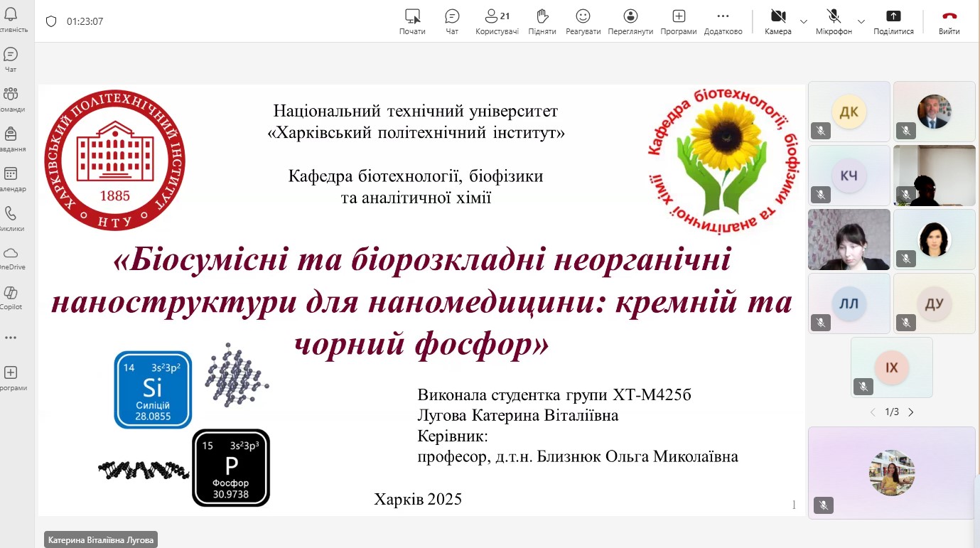This screenshot has width=980, height=548.
Task: Raise hand with Підняти button
Action: (542, 21)
